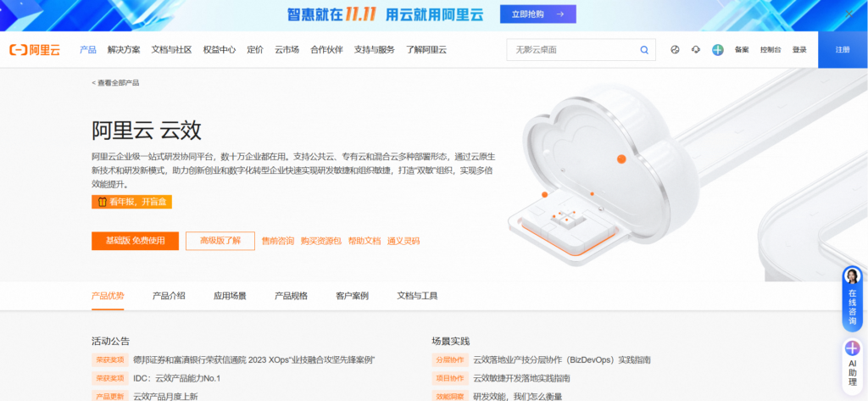Expand the 解决方案 navigation menu
The height and width of the screenshot is (401, 868).
(124, 50)
